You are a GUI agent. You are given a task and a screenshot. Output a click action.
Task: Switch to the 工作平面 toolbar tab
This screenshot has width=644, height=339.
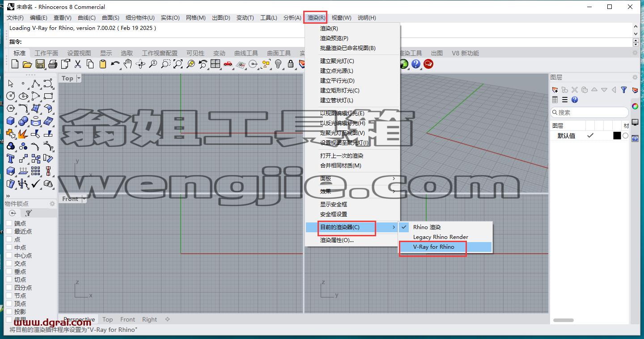pos(47,53)
